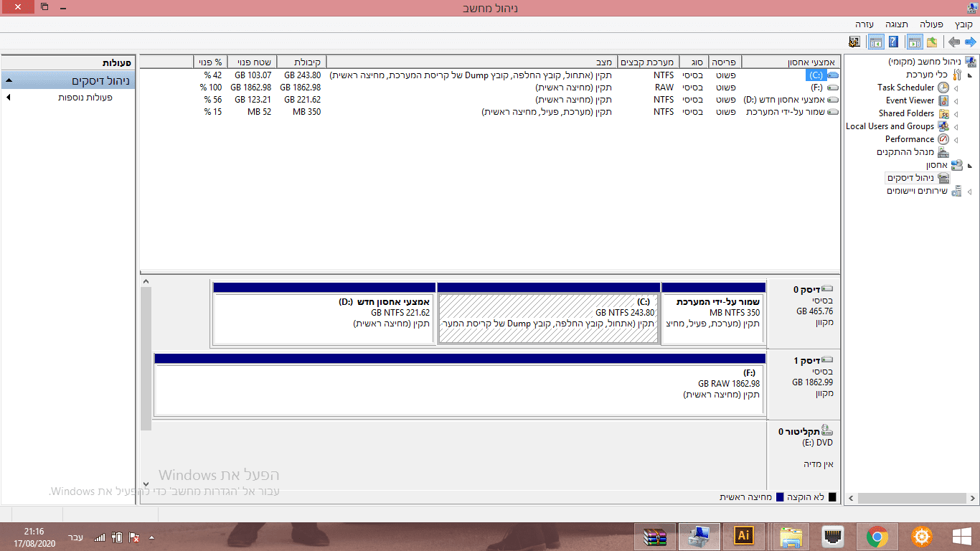Viewport: 980px width, 551px height.
Task: Expand the Performance node arrow
Action: pos(956,140)
